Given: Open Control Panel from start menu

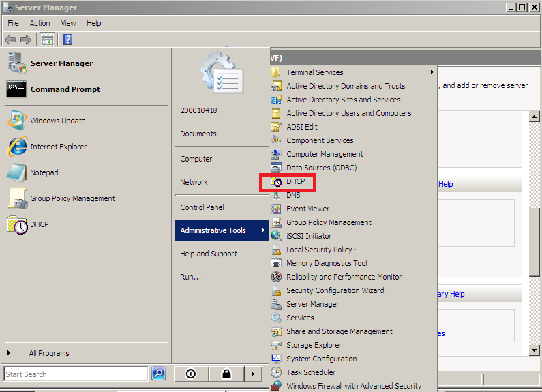Looking at the screenshot, I should click(202, 207).
